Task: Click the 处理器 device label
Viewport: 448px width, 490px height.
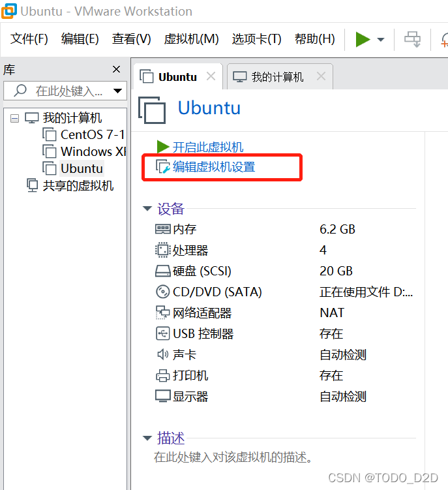Action: pyautogui.click(x=190, y=251)
